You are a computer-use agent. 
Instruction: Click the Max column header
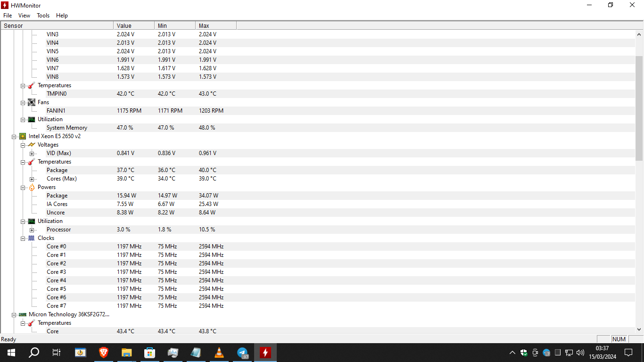click(216, 26)
